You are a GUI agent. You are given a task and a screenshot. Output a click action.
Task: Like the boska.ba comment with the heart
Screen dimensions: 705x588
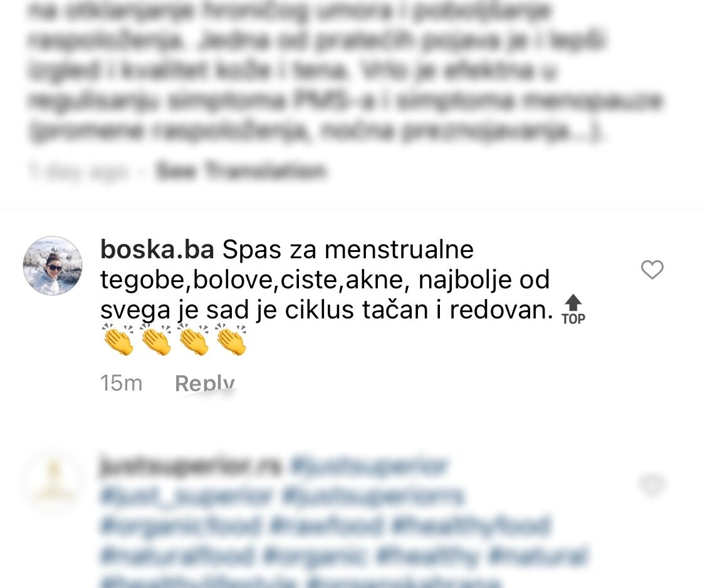tap(652, 270)
